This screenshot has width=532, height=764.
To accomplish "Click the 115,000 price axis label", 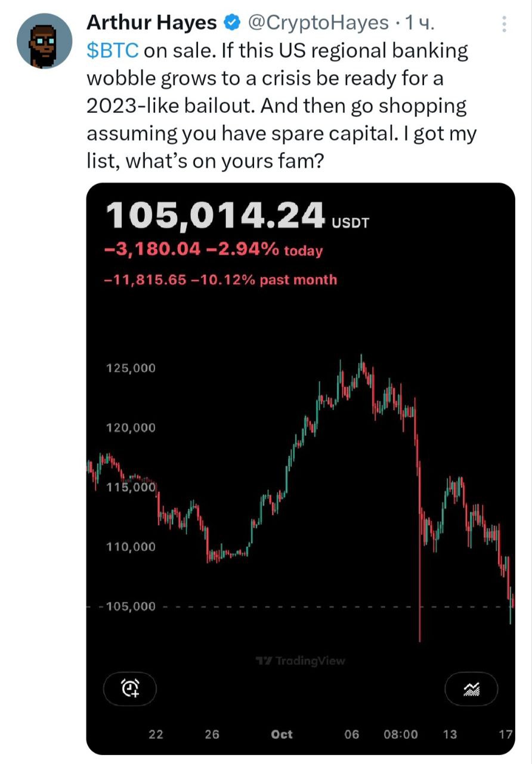I will tap(131, 488).
